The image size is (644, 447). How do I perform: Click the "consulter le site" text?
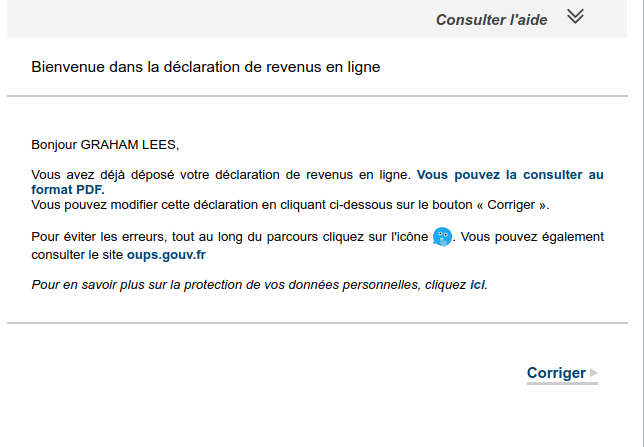pyautogui.click(x=77, y=255)
